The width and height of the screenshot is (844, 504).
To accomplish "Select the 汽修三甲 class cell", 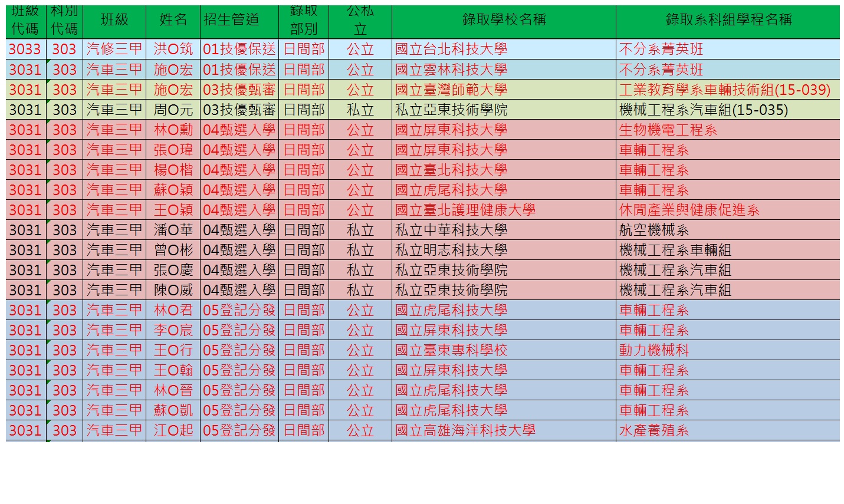I will [114, 50].
